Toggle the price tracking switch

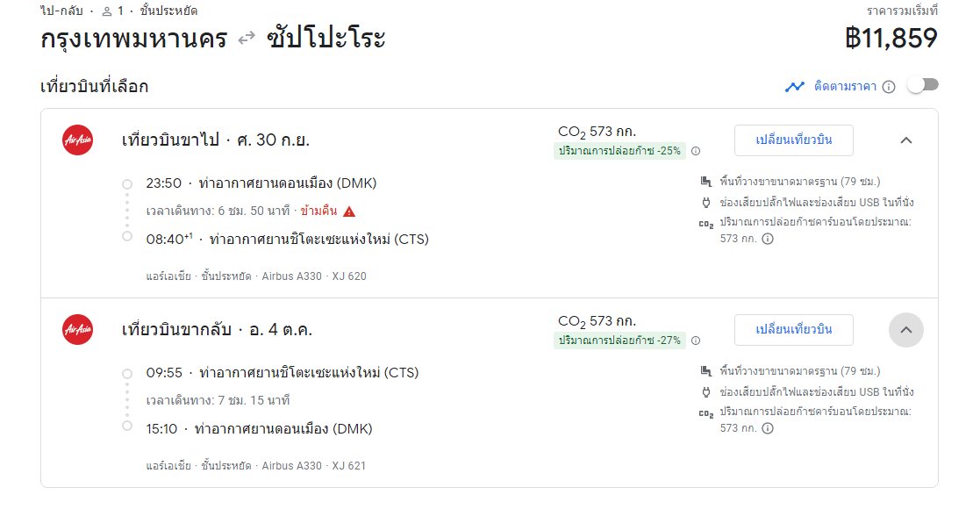click(923, 85)
